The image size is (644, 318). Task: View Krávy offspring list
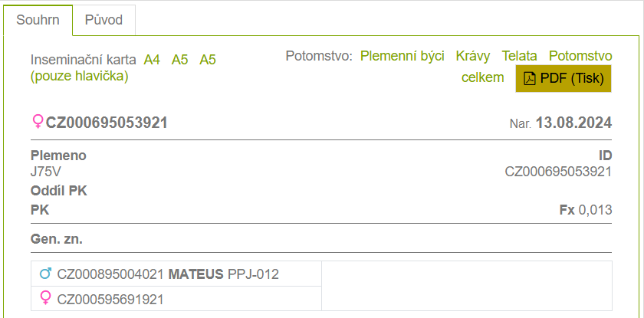[473, 56]
